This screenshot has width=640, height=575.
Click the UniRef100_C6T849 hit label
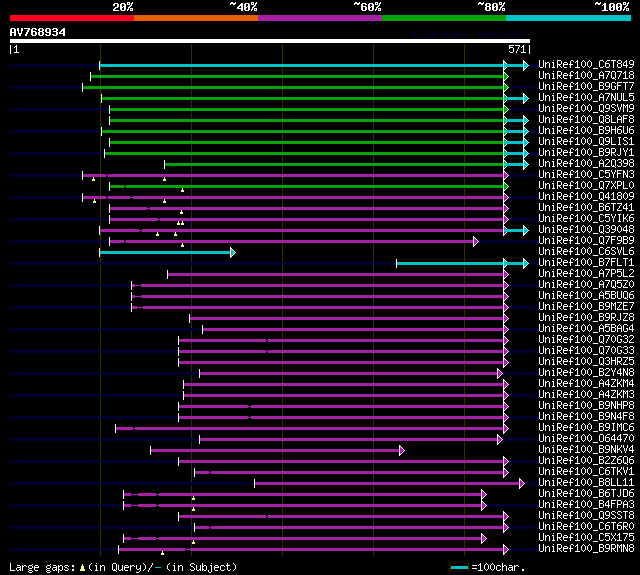pyautogui.click(x=586, y=64)
